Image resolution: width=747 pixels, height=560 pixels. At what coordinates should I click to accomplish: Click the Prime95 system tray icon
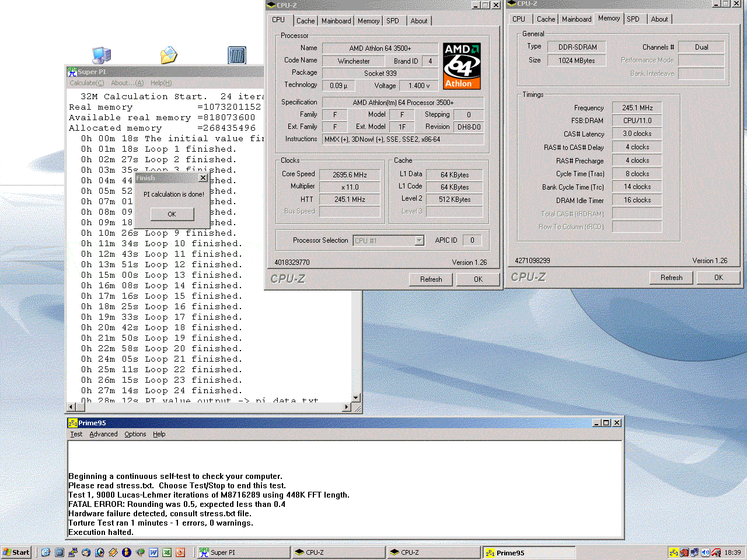(674, 552)
